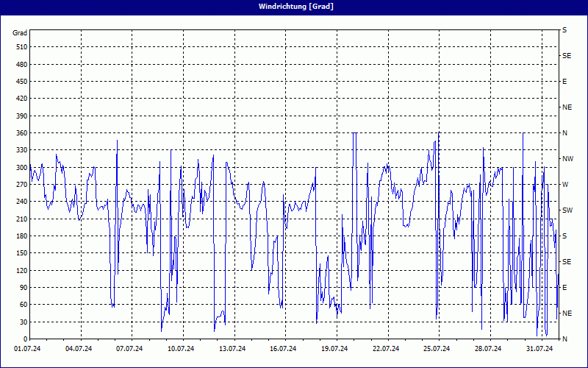Click the date label 01.07.24
The image size is (588, 368).
tap(27, 349)
